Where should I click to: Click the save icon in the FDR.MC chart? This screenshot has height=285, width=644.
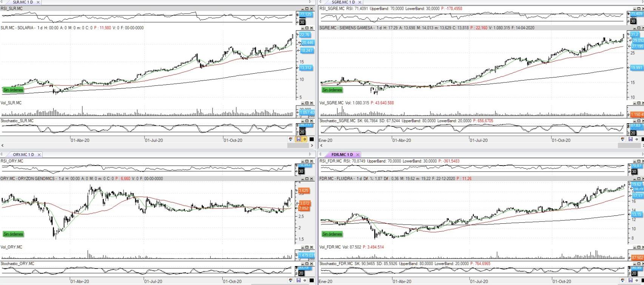pyautogui.click(x=630, y=280)
